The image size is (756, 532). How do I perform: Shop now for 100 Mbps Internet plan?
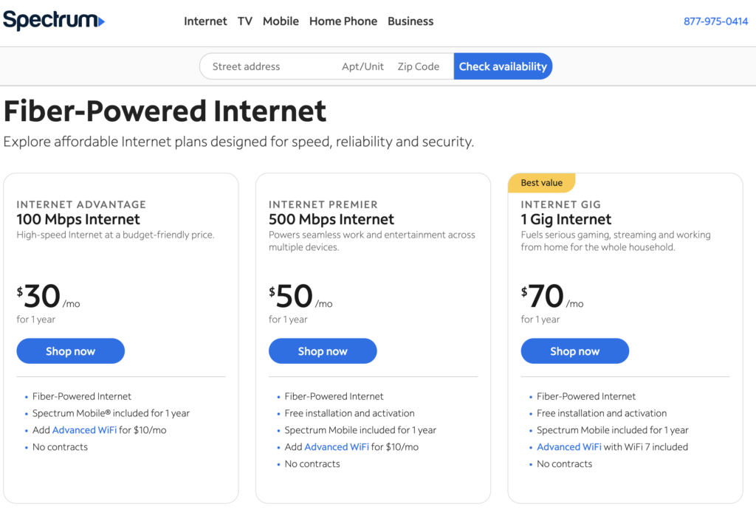click(70, 351)
